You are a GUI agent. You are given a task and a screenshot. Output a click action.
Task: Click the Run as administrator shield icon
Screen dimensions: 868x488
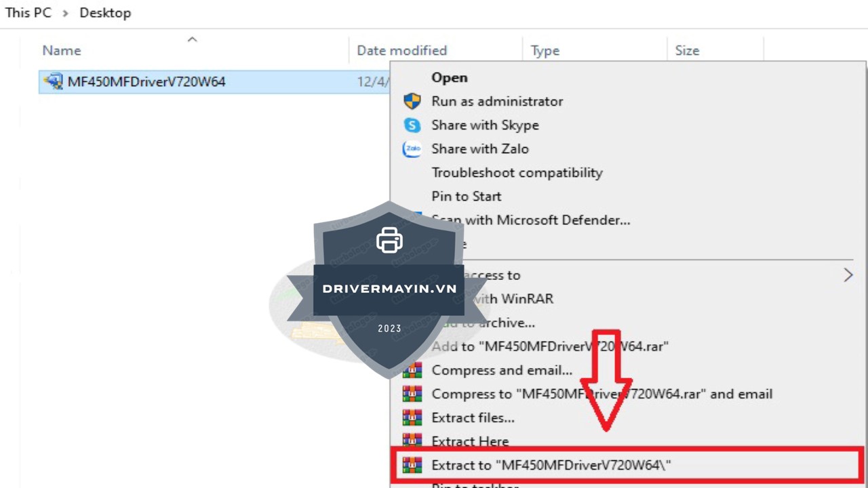(x=412, y=102)
